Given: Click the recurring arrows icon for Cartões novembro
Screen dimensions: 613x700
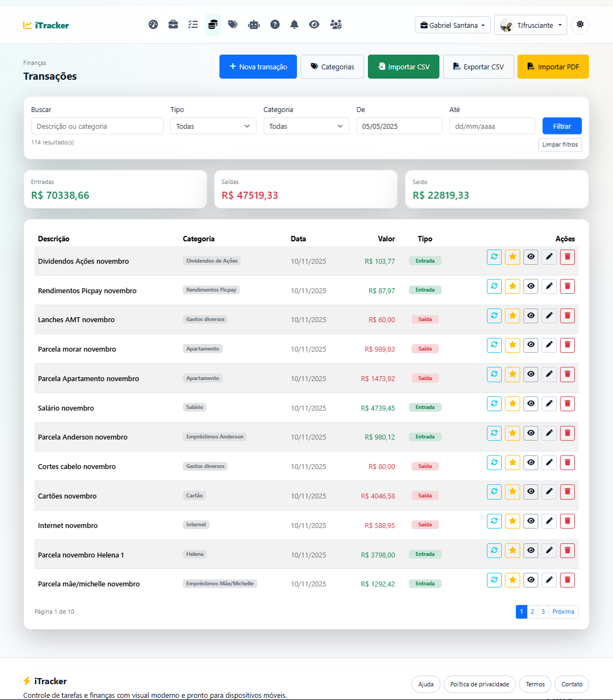Looking at the screenshot, I should pyautogui.click(x=494, y=492).
